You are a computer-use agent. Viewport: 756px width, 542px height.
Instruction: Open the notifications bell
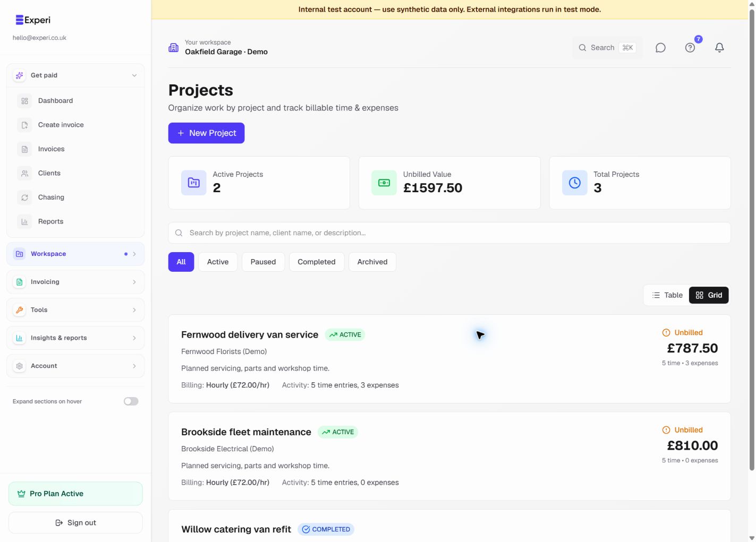click(719, 48)
